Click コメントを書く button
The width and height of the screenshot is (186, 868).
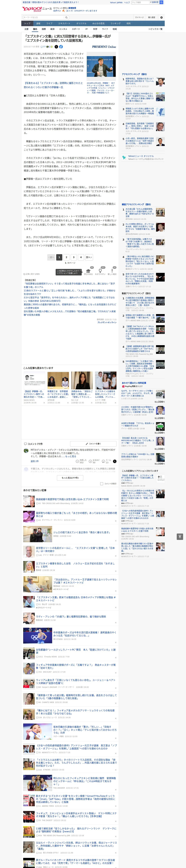click(x=93, y=444)
